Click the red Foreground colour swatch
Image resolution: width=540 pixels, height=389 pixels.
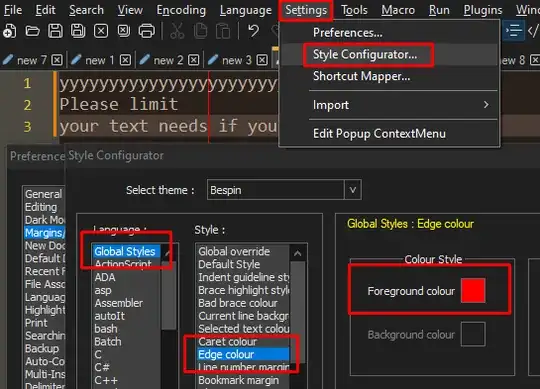point(473,291)
